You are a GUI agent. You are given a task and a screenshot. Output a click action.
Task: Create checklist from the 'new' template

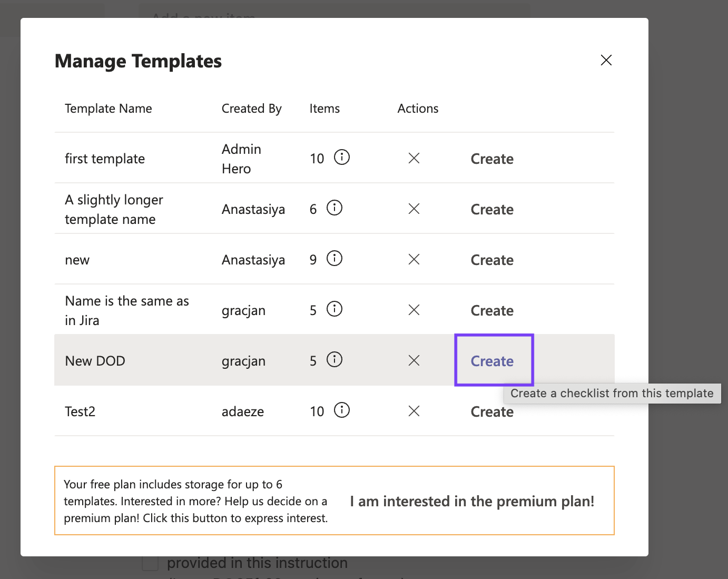[492, 260]
